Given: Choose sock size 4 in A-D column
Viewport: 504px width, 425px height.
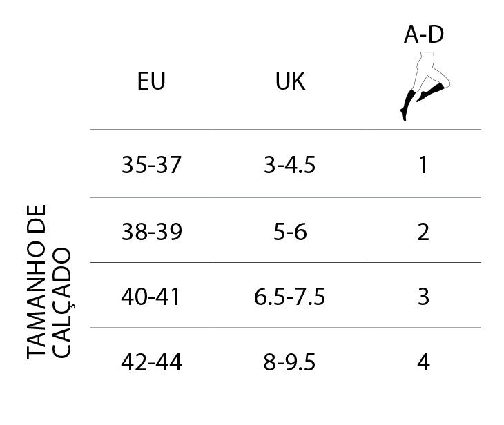Looking at the screenshot, I should point(423,362).
